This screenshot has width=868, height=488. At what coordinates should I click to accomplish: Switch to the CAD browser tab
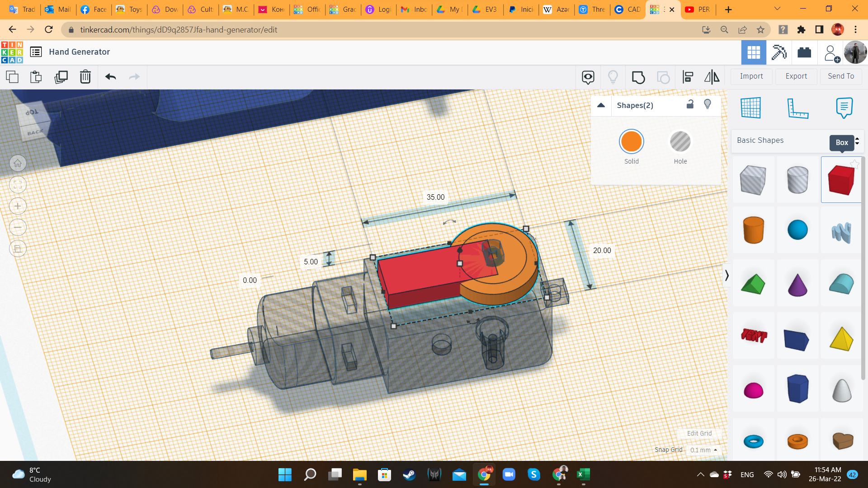pyautogui.click(x=627, y=9)
